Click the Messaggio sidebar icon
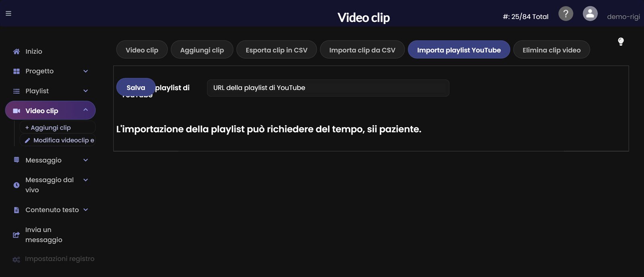Image resolution: width=644 pixels, height=277 pixels. [17, 160]
